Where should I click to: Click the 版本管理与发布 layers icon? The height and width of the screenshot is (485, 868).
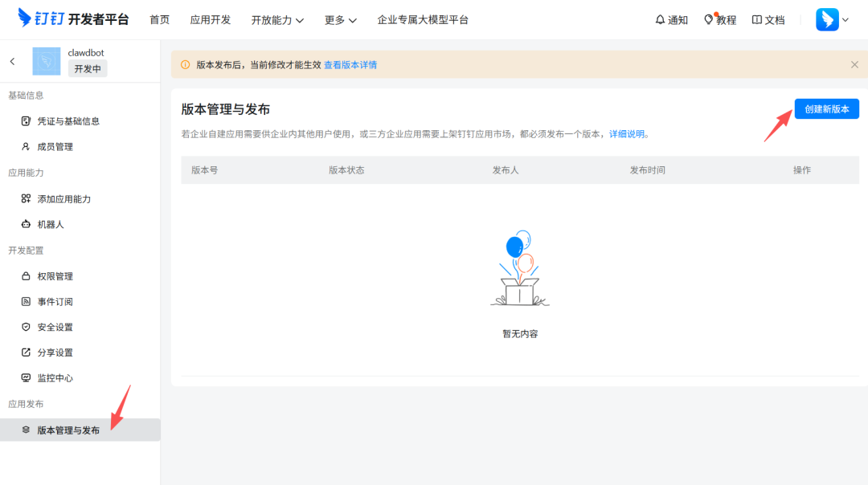point(26,430)
